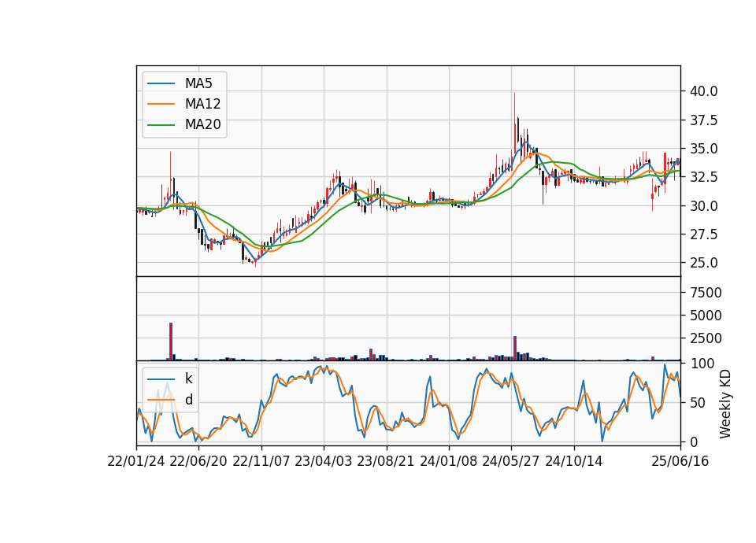The width and height of the screenshot is (756, 543).
Task: Click the volume spike bar near 24/05/27
Action: (x=515, y=349)
